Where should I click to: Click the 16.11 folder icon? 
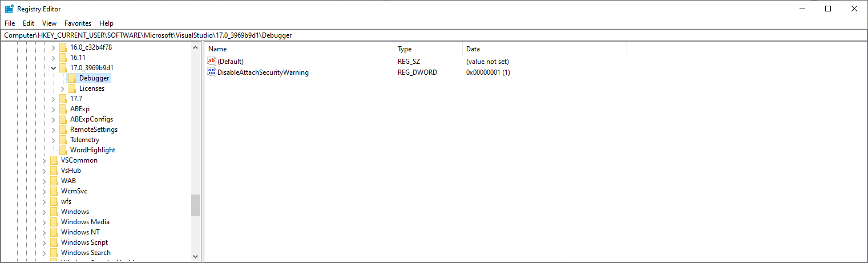[x=63, y=58]
